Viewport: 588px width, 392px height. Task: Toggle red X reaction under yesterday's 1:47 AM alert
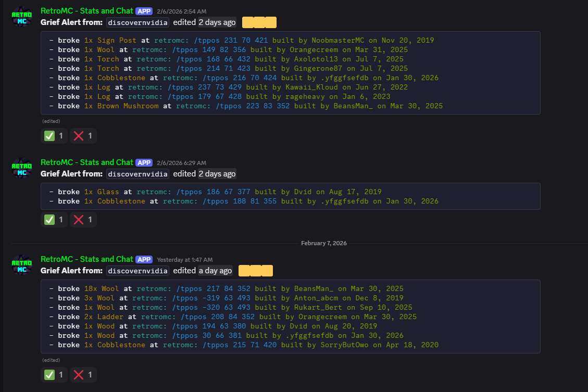pos(83,374)
